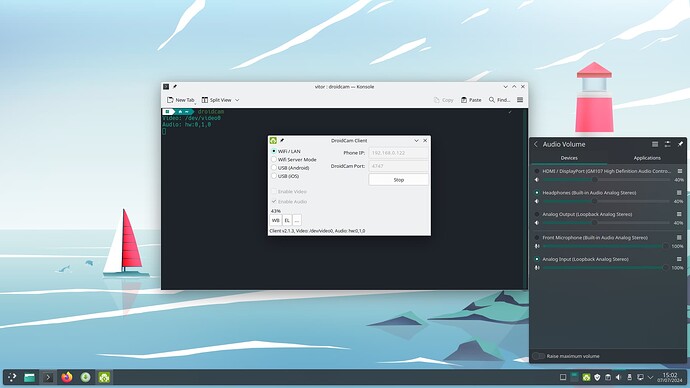The width and height of the screenshot is (690, 388).
Task: Open the Konsole hamburger menu
Action: 520,100
